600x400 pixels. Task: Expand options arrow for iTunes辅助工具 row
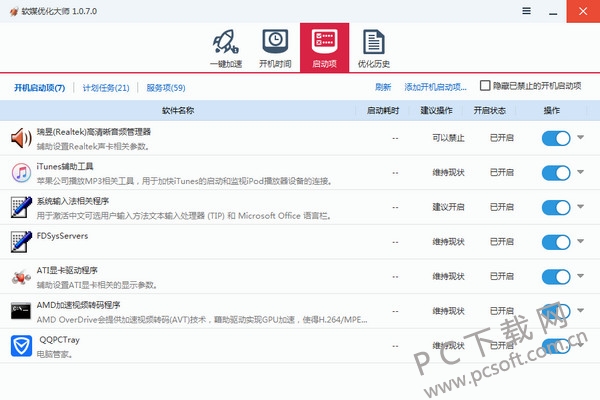click(x=580, y=171)
